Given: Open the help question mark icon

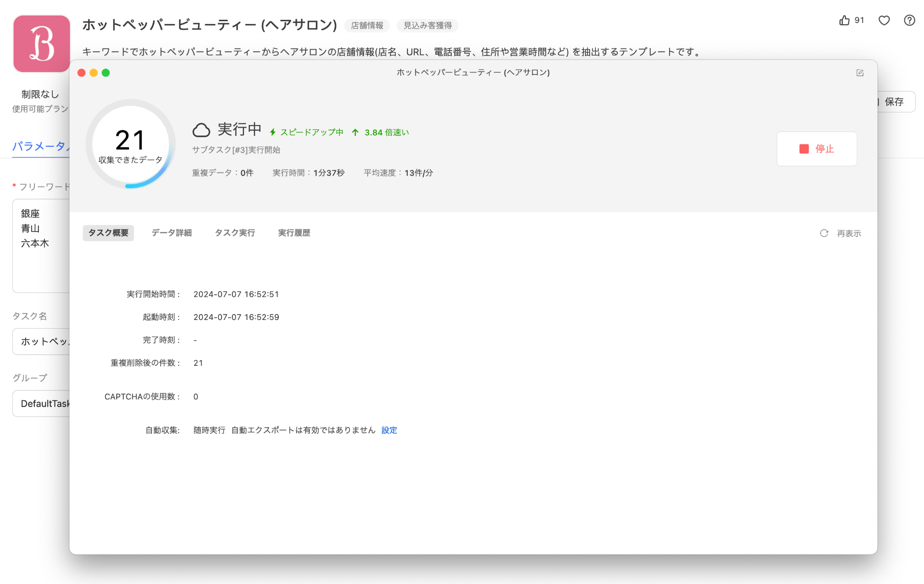Looking at the screenshot, I should 909,20.
